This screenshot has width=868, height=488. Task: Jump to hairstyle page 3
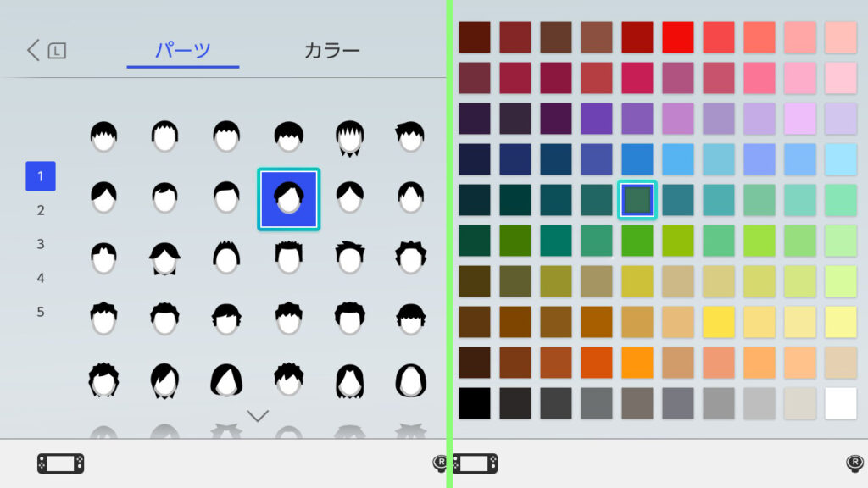(41, 244)
